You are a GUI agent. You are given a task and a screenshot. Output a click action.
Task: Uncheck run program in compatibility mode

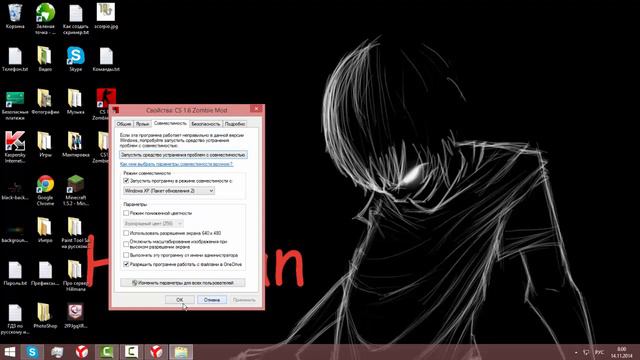[126, 180]
